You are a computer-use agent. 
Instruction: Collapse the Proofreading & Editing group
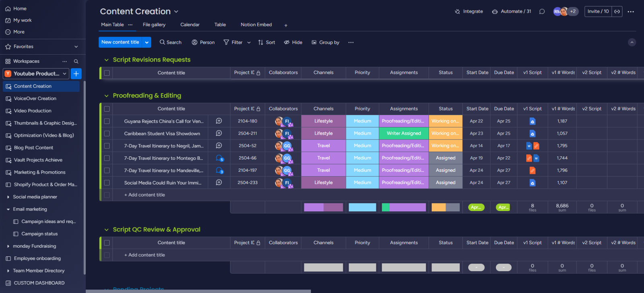[106, 96]
